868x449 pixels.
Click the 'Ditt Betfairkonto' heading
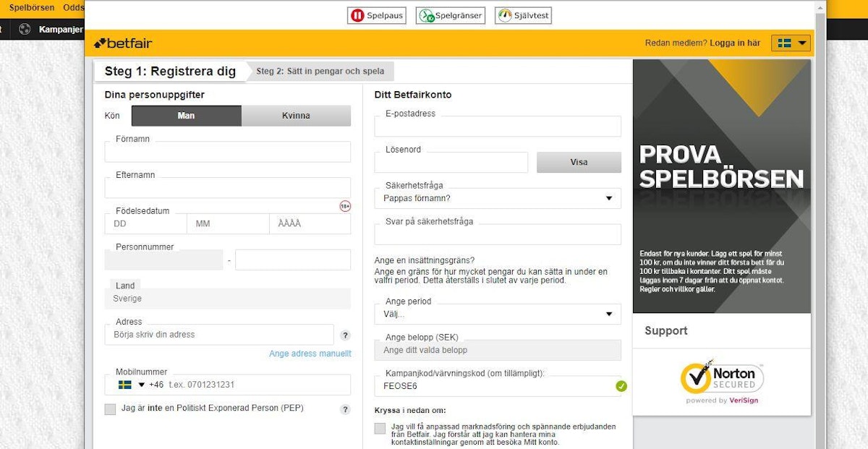[x=413, y=95]
